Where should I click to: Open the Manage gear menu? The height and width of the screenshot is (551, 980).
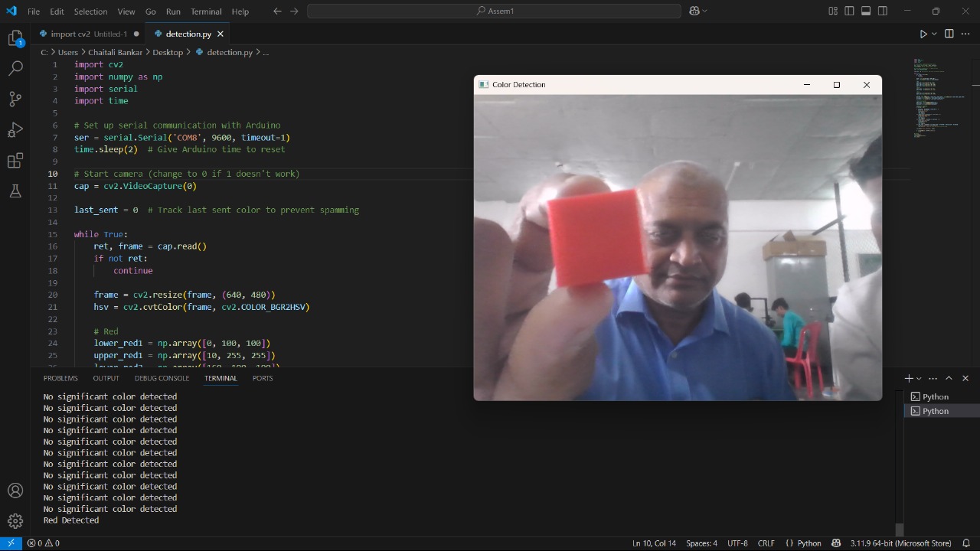15,522
